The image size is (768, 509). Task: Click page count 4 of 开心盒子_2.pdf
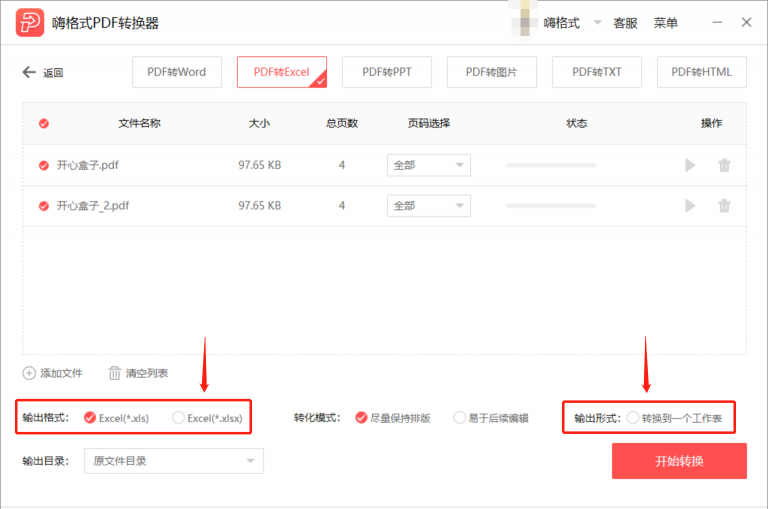coord(342,206)
